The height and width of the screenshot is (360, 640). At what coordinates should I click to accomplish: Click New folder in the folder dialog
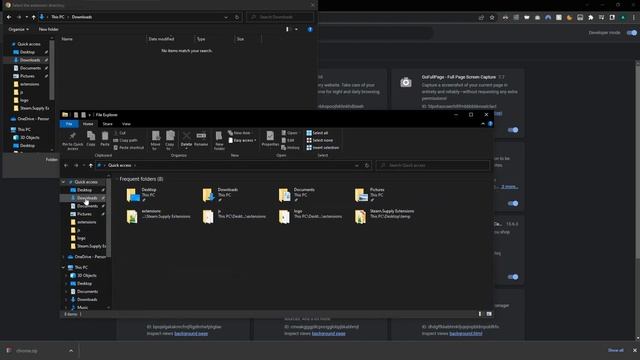[49, 29]
